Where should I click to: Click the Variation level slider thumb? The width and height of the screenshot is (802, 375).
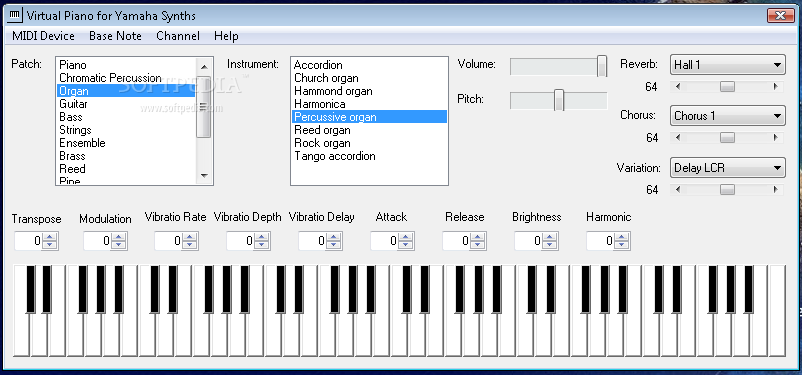click(x=727, y=190)
